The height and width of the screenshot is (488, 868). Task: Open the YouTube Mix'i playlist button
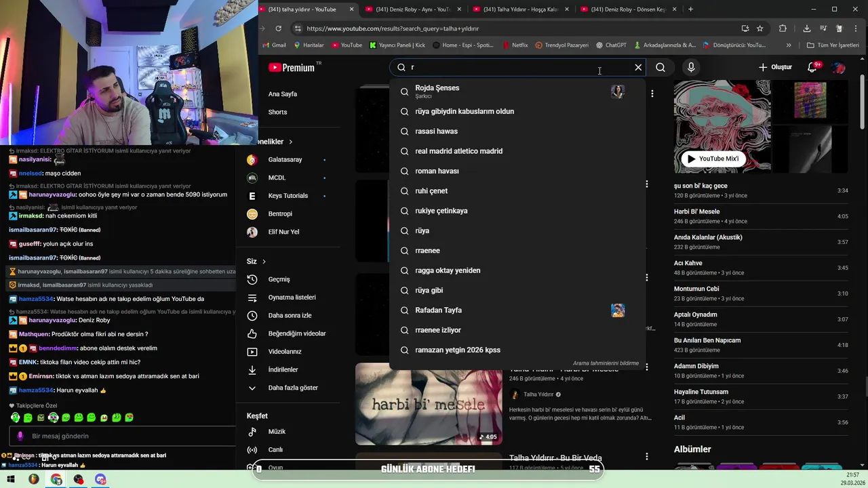coord(712,159)
